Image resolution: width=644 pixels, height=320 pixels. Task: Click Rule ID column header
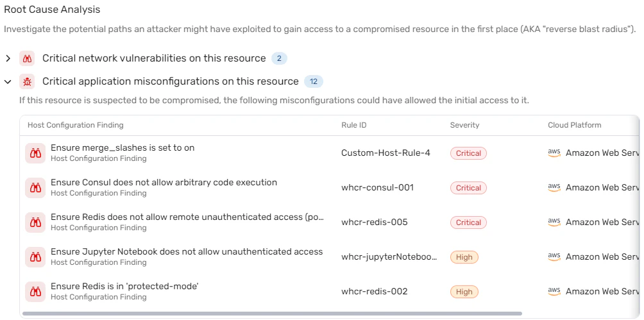tap(353, 125)
